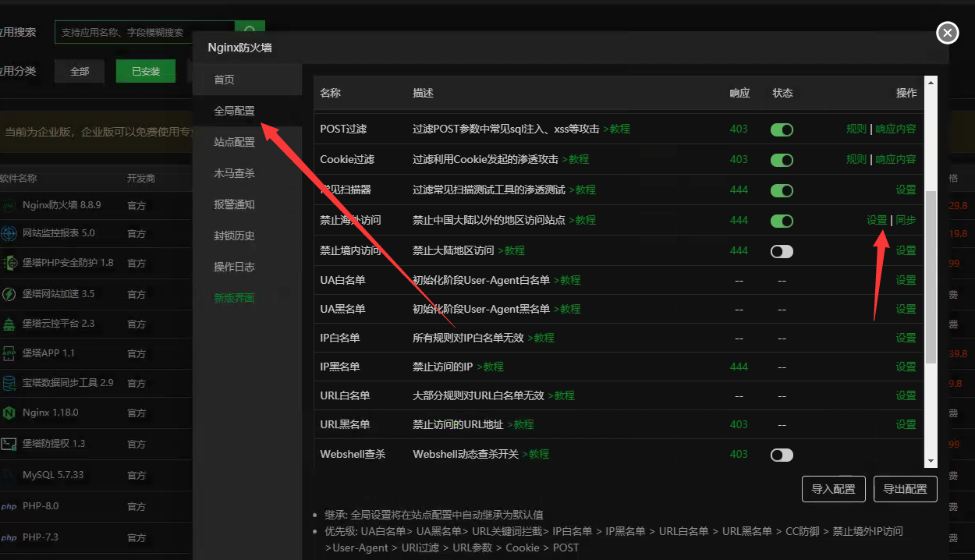Image resolution: width=975 pixels, height=560 pixels.
Task: Click 网站监控报表 5.0 icon
Action: click(9, 233)
